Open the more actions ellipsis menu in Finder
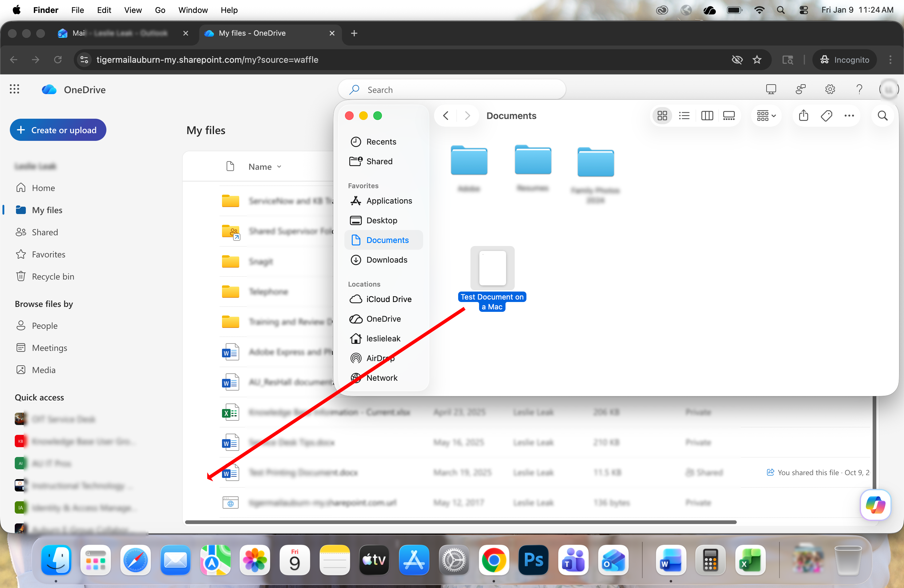This screenshot has width=904, height=588. pos(850,116)
